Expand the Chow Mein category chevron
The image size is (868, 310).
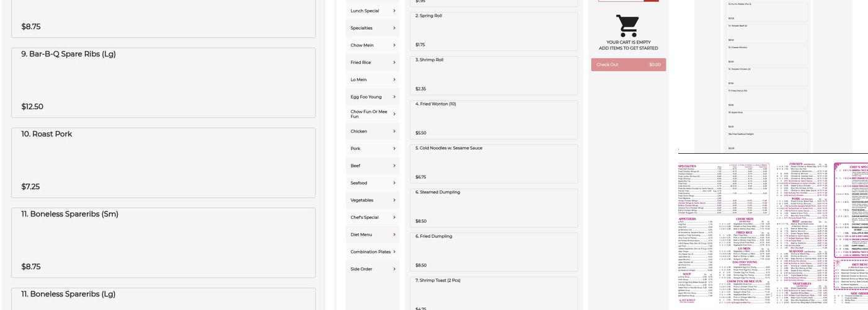394,45
